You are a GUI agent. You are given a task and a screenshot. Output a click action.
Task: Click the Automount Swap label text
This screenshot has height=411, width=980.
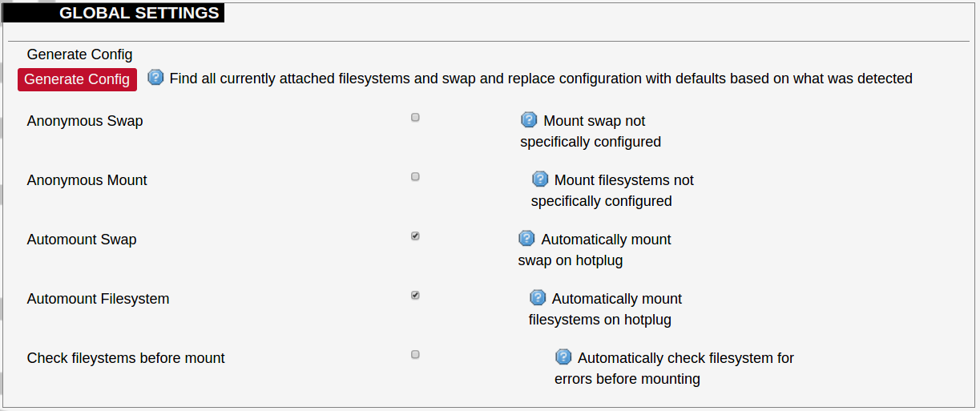[x=82, y=240]
